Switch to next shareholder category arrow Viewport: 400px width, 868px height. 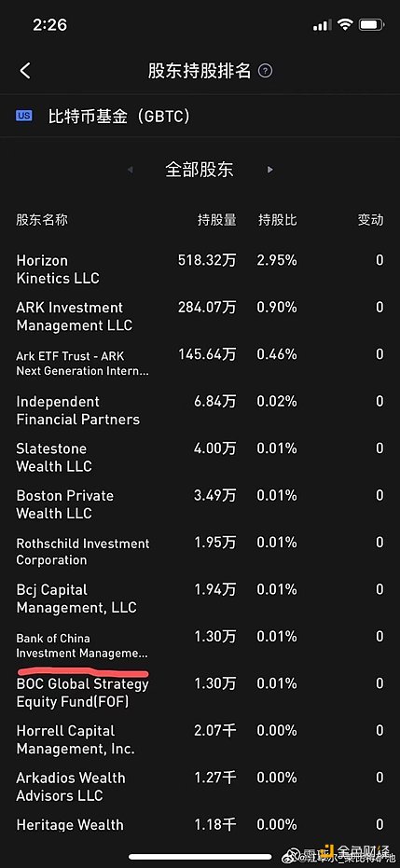[x=270, y=170]
